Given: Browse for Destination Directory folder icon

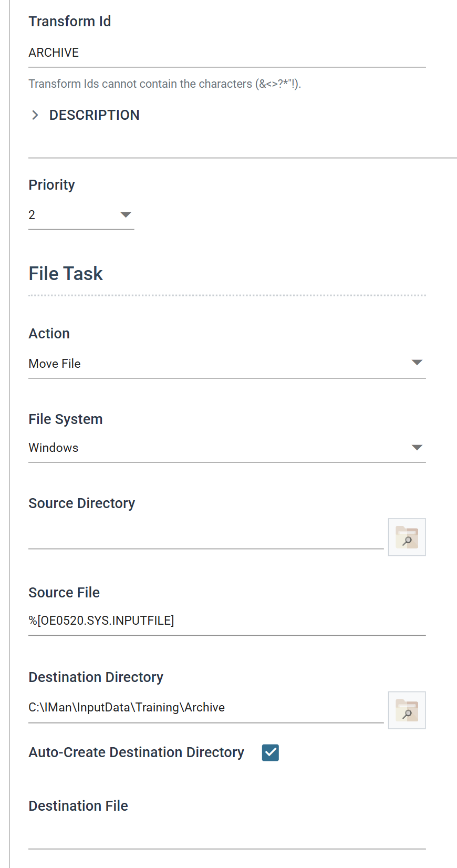Looking at the screenshot, I should point(407,710).
